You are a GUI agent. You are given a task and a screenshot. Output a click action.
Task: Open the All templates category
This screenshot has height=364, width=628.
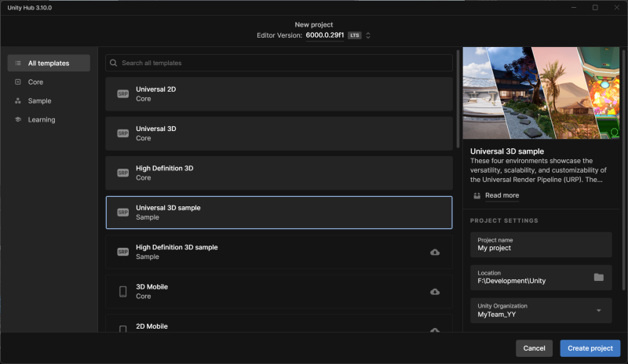(x=49, y=64)
